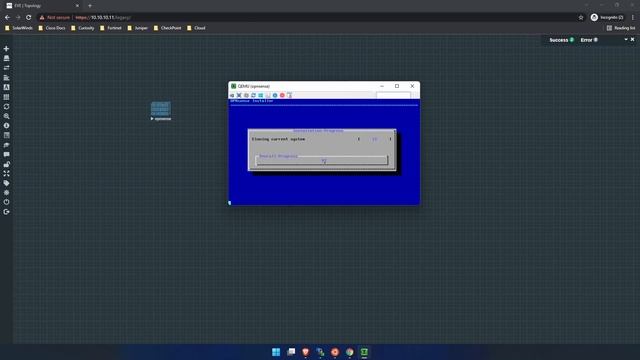This screenshot has height=360, width=640.
Task: Click the QEMU red disconnect toolbar icon
Action: (282, 95)
